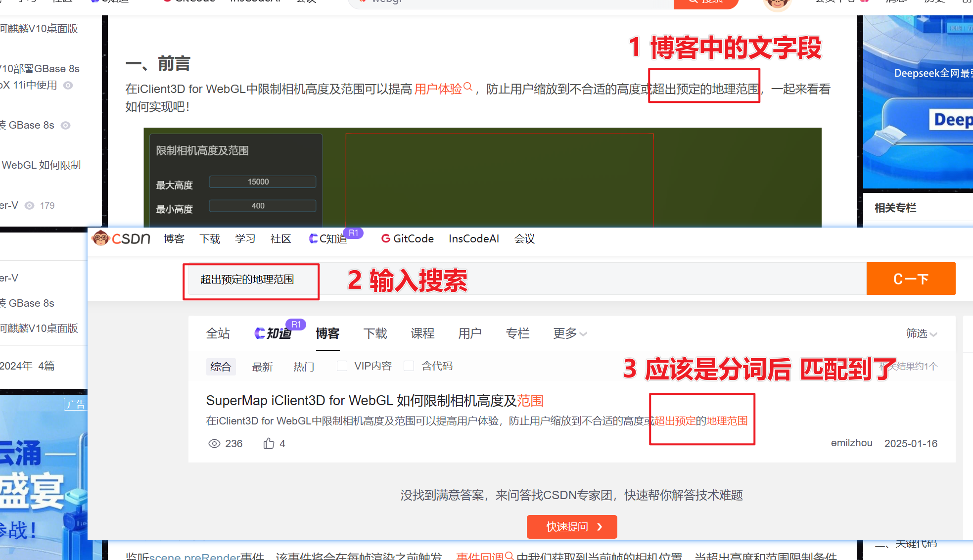Click the 最大高度 field showing 15000
Image resolution: width=973 pixels, height=560 pixels.
point(263,182)
